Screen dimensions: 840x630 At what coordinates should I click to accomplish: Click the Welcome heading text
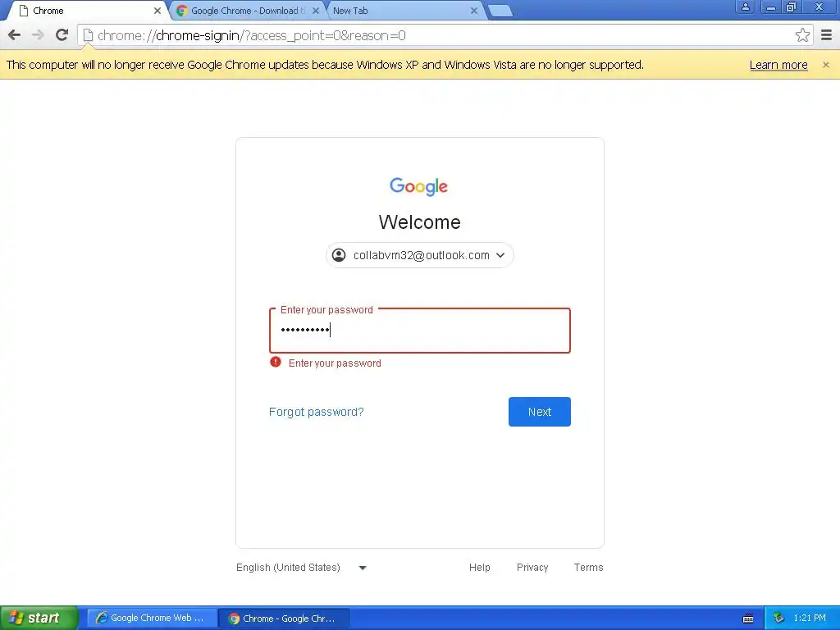419,222
